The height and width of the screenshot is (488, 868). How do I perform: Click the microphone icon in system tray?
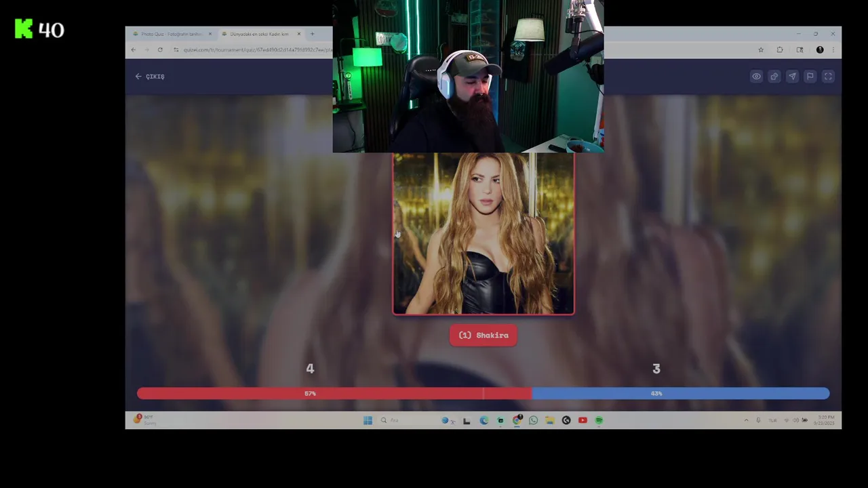(x=758, y=420)
